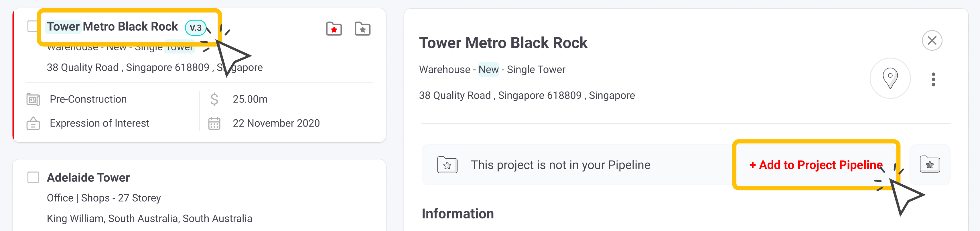Image resolution: width=980 pixels, height=231 pixels.
Task: Click the Office | Shops - 27 Storey text
Action: click(103, 198)
